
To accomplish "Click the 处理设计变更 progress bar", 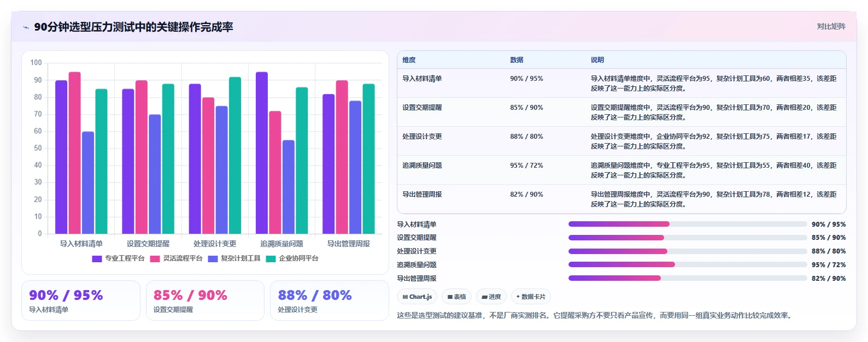I will (x=688, y=251).
